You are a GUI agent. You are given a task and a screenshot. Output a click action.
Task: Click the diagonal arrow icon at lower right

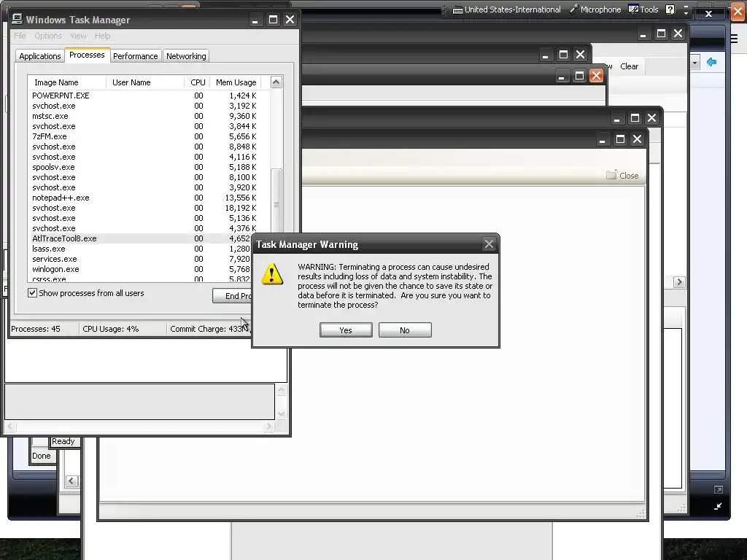click(719, 506)
